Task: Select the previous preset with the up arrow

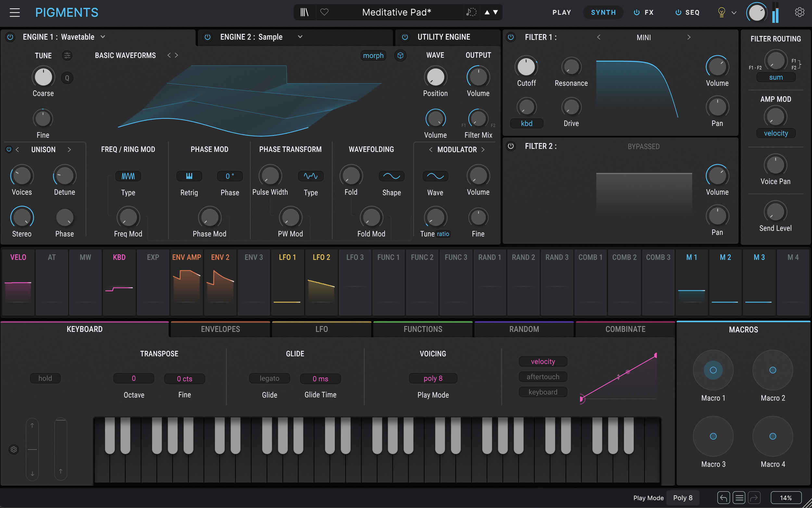Action: 487,12
